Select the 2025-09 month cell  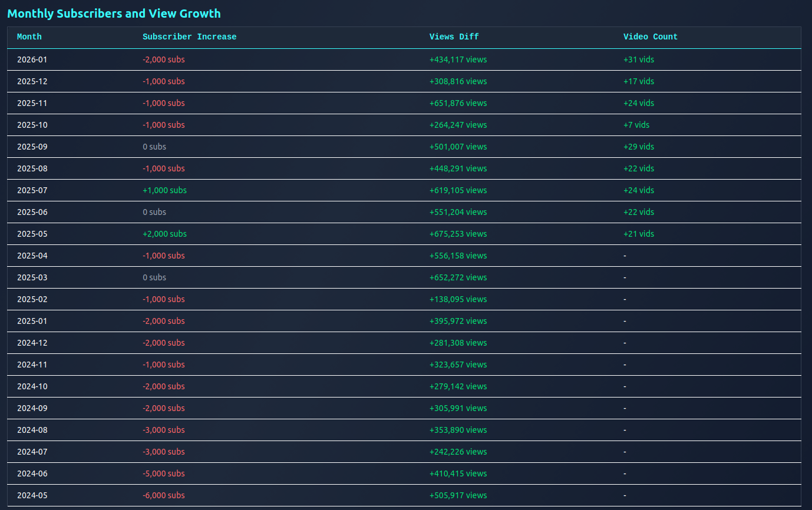coord(32,147)
